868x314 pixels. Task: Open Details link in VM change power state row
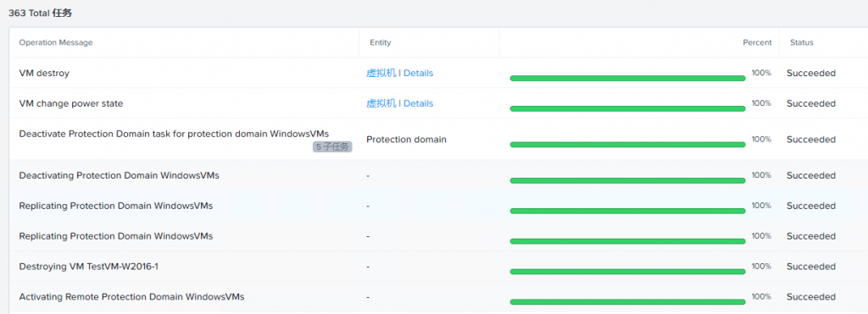pyautogui.click(x=419, y=103)
